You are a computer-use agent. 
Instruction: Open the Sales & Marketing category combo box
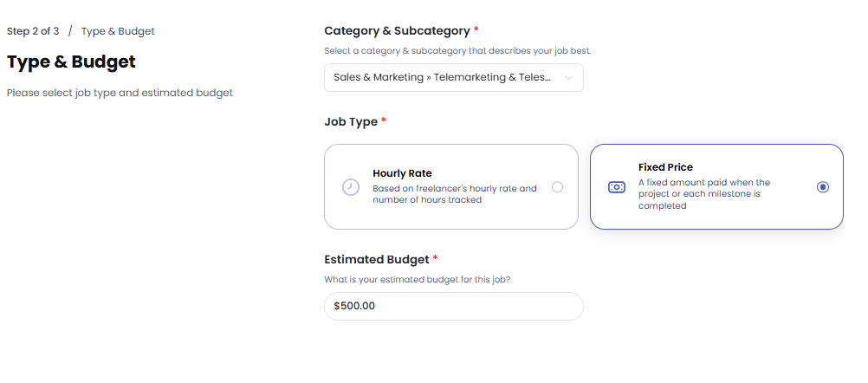pyautogui.click(x=443, y=77)
